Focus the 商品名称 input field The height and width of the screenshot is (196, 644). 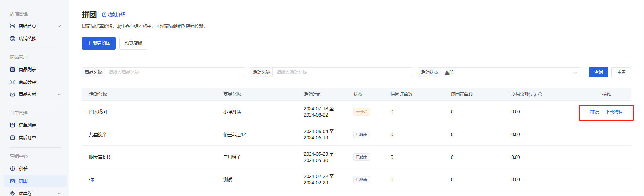coord(175,72)
